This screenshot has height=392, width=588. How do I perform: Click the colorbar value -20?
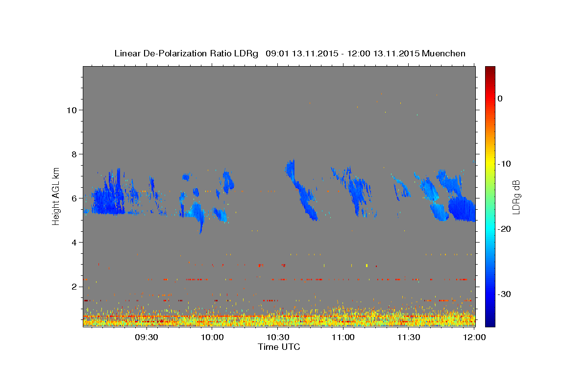[x=504, y=229]
